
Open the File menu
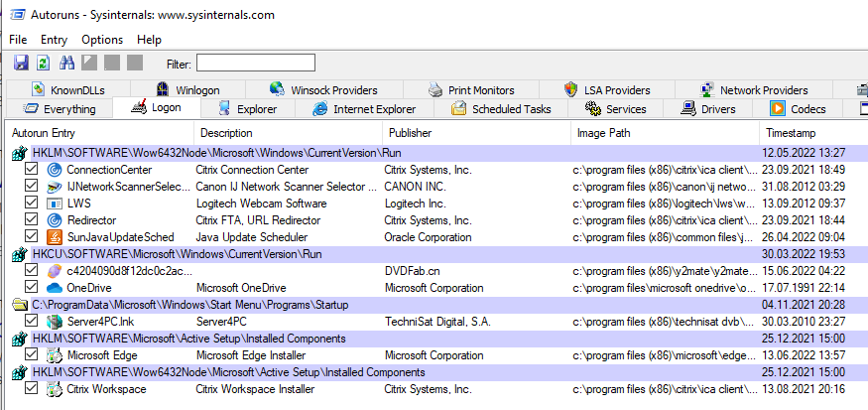click(x=18, y=40)
